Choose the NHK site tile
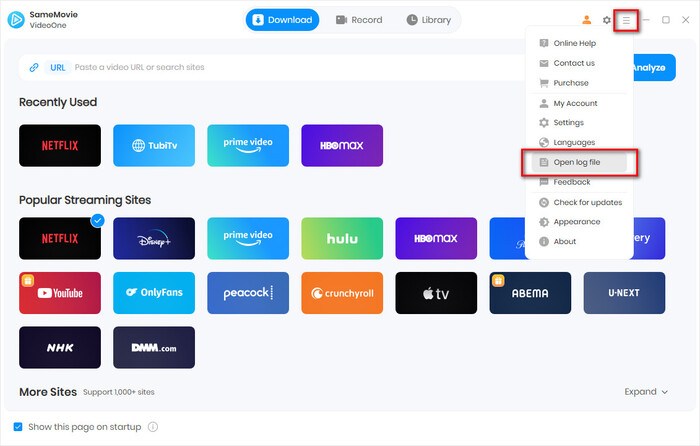 click(x=60, y=347)
